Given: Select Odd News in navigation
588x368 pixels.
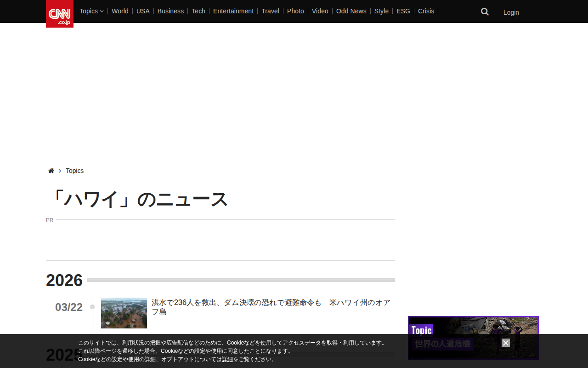Looking at the screenshot, I should [x=351, y=11].
